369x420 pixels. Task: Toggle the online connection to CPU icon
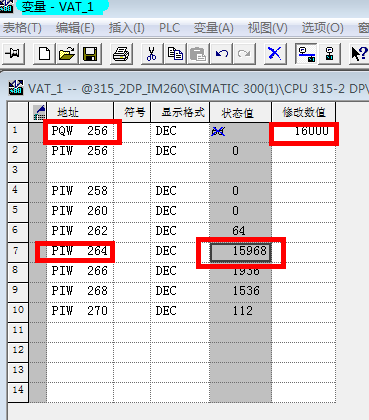click(306, 54)
